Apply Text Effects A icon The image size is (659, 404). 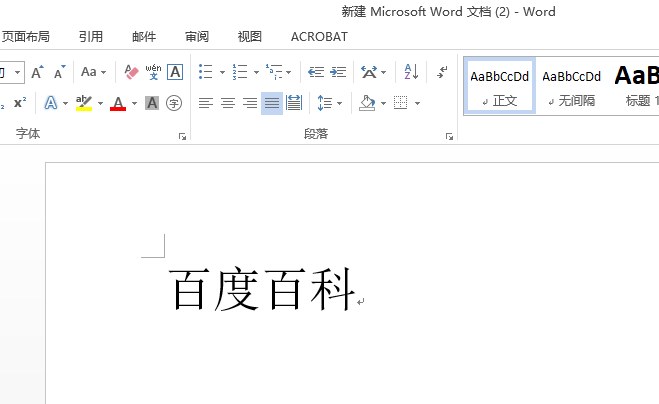50,103
